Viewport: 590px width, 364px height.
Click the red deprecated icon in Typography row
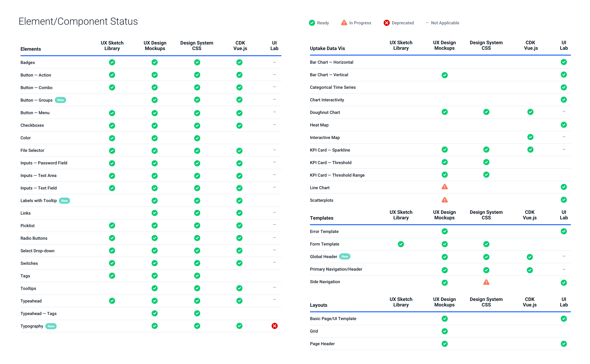pyautogui.click(x=274, y=326)
